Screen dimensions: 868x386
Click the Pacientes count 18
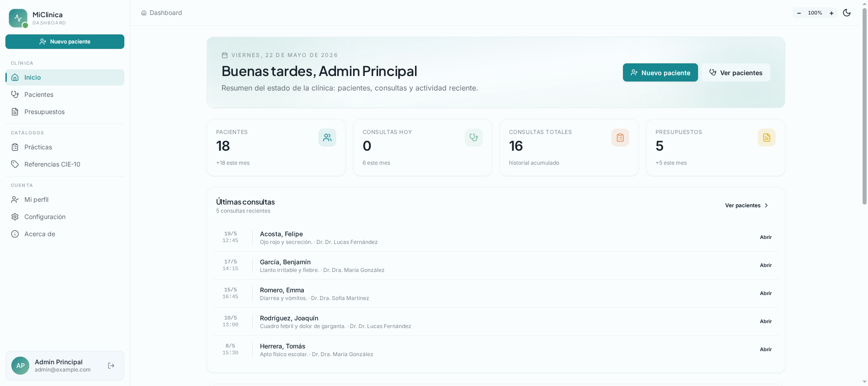coord(223,146)
